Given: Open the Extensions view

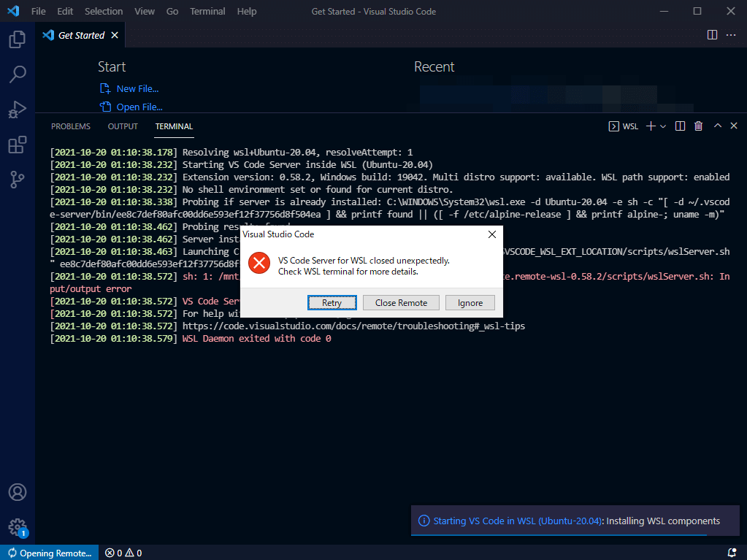Looking at the screenshot, I should click(x=17, y=145).
